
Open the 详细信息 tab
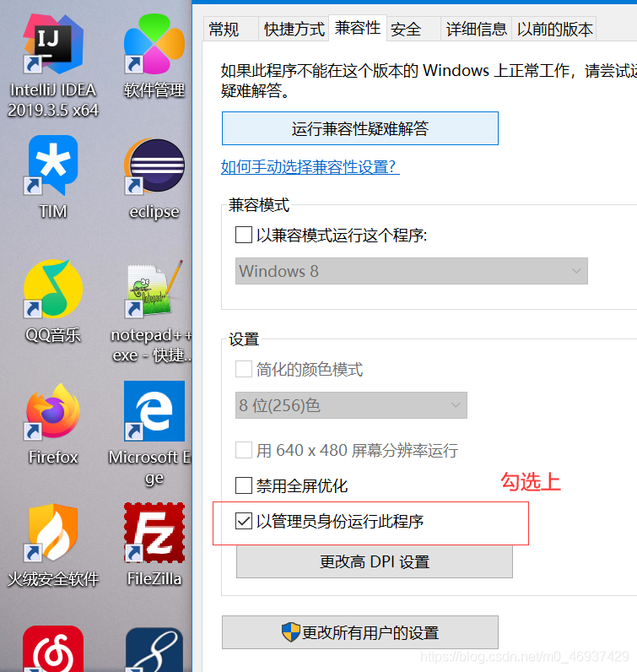pyautogui.click(x=477, y=30)
